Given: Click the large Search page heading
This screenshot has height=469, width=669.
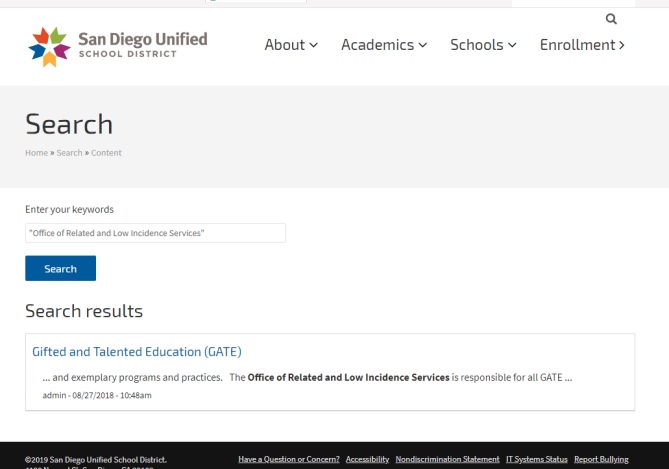Looking at the screenshot, I should 69,124.
